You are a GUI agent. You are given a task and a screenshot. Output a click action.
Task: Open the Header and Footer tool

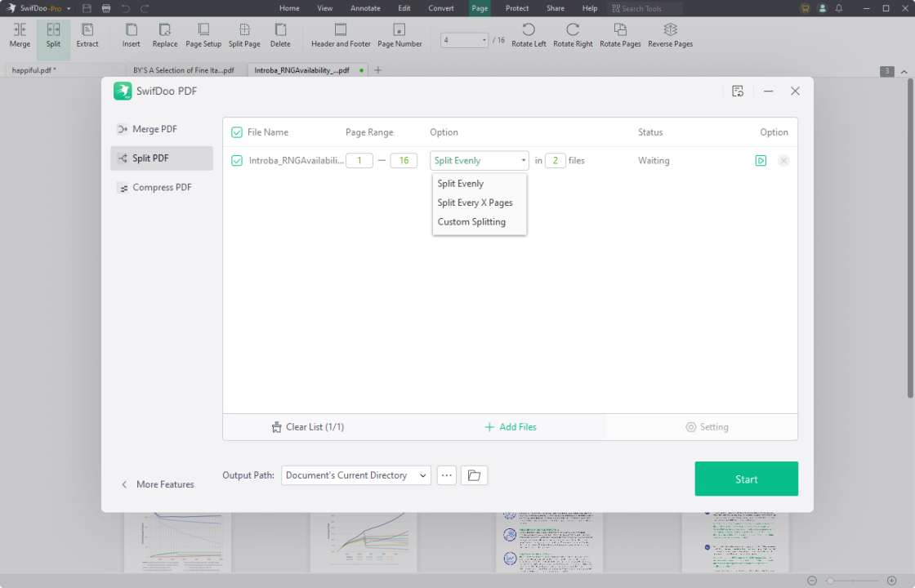341,36
